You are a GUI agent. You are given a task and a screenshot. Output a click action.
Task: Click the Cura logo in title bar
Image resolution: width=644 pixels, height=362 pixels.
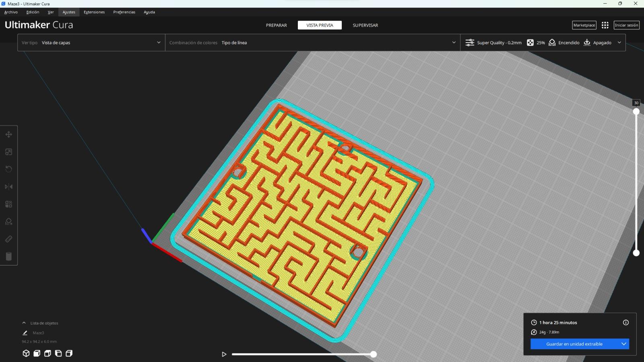coord(3,4)
